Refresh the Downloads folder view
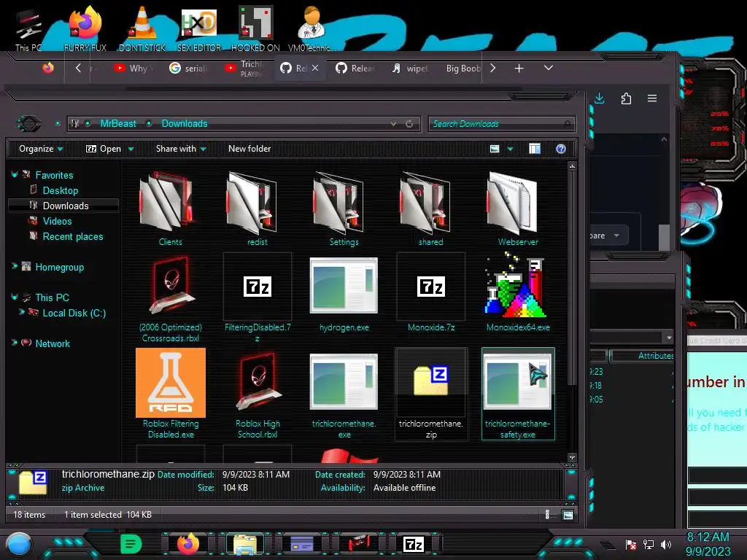Viewport: 747px width, 560px height. (x=409, y=124)
